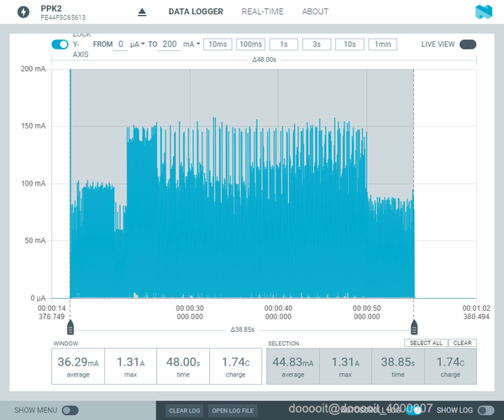The image size is (504, 420).
Task: Click the selection charge 1.74C value
Action: tap(450, 363)
